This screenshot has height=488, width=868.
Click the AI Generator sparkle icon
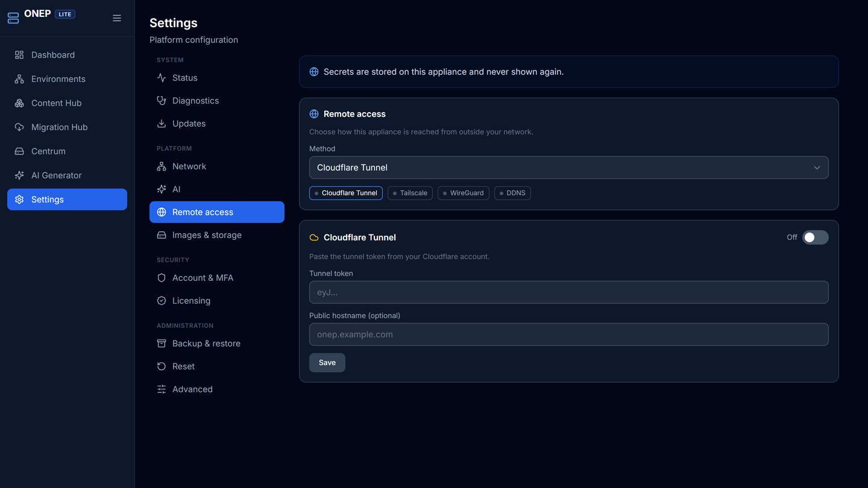pyautogui.click(x=19, y=175)
